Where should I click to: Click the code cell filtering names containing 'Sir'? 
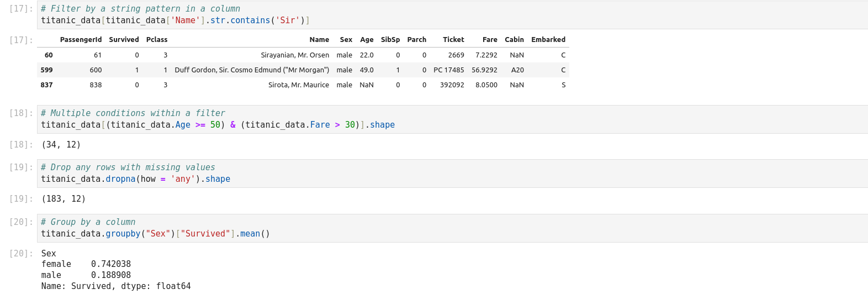click(442, 15)
